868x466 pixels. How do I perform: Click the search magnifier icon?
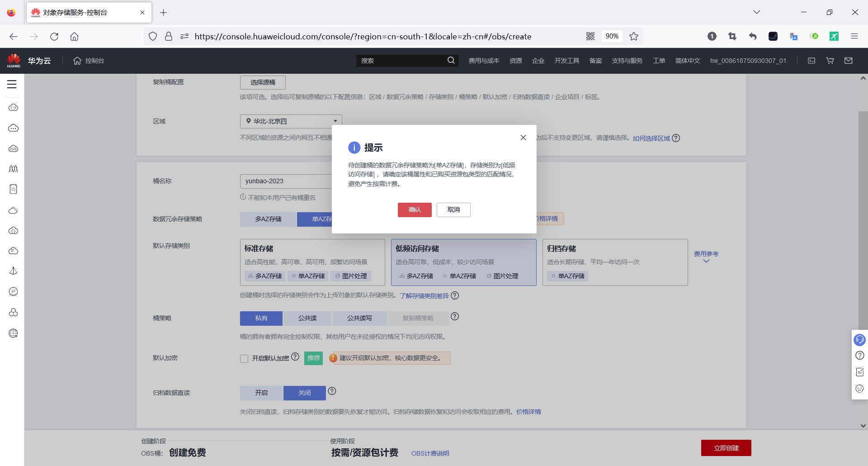(x=451, y=61)
